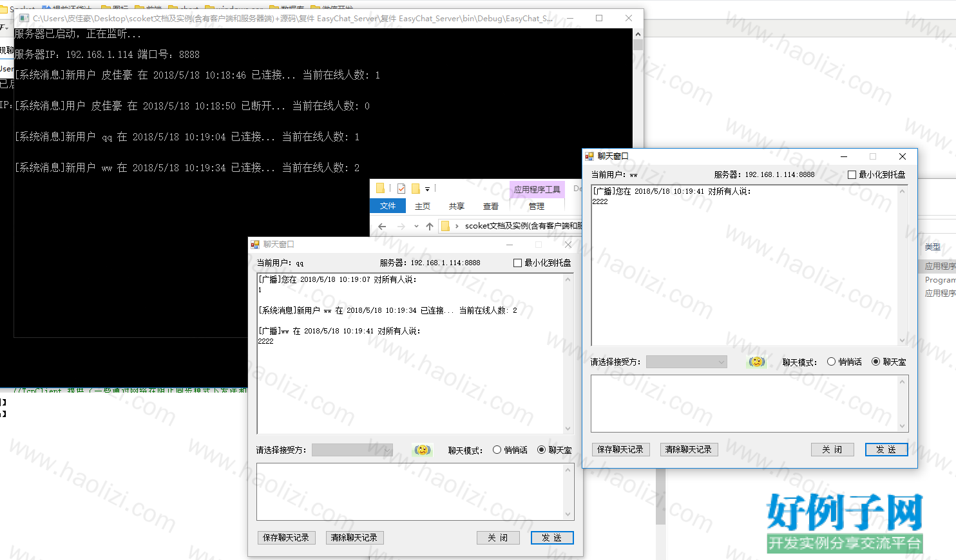Send the message in the ww chat window
The image size is (956, 560).
point(886,449)
